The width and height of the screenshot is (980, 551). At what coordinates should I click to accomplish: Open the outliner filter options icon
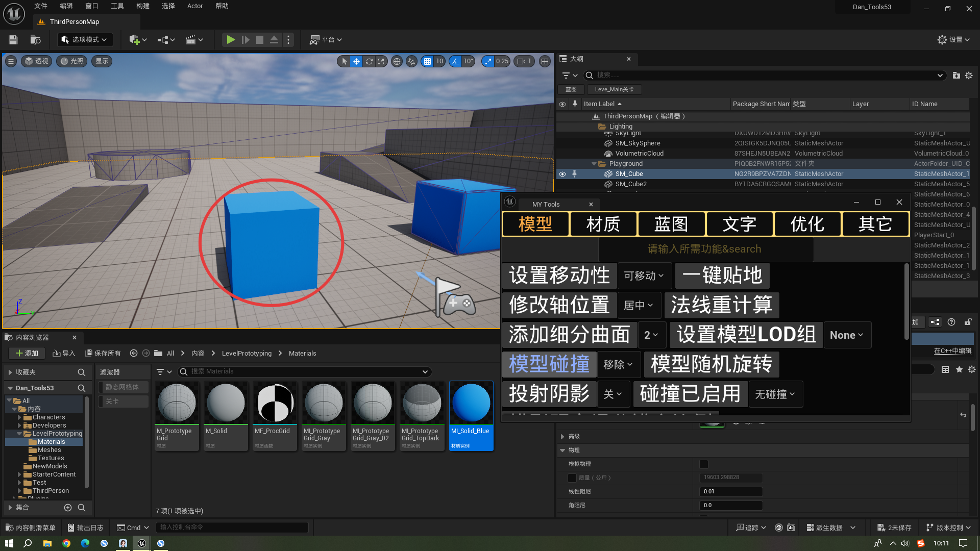click(570, 76)
